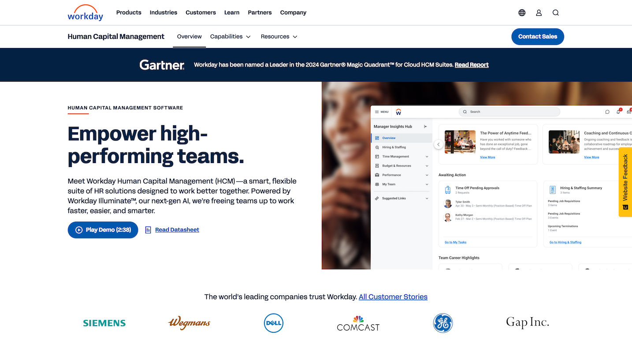Click "Pending Job Requisitions 3 Items" entry

coord(564,203)
